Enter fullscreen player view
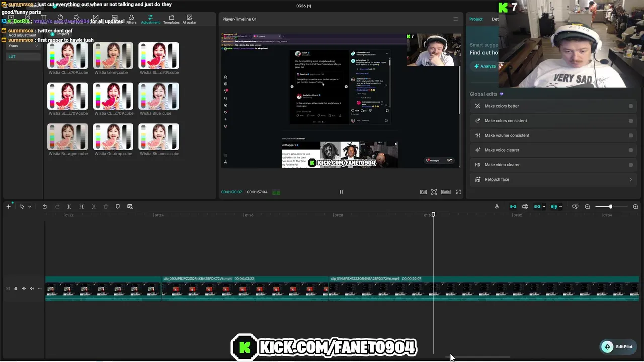Screen dimensions: 644x362 pyautogui.click(x=458, y=192)
